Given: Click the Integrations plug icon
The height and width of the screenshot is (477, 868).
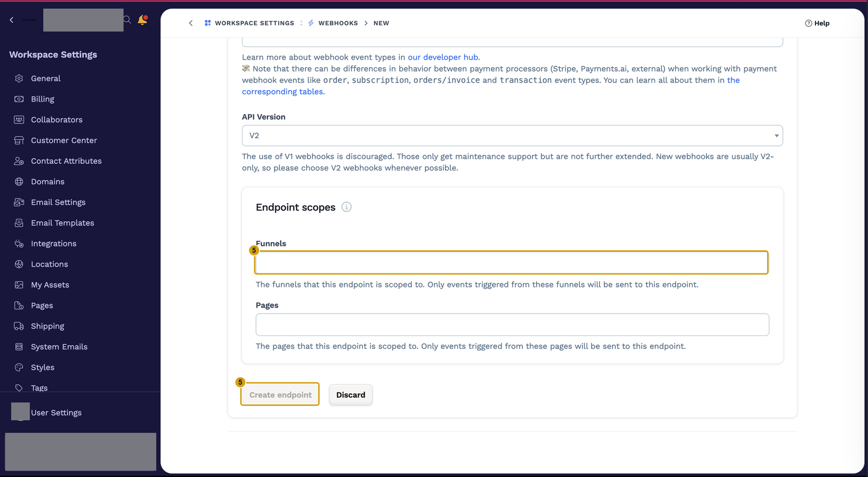Looking at the screenshot, I should (x=19, y=243).
